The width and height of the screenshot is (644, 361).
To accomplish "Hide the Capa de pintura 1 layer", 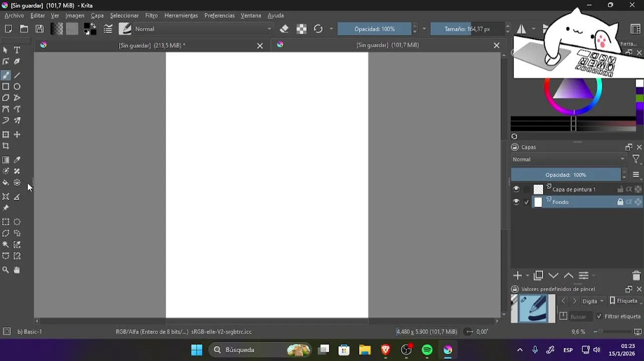I will pos(516,189).
